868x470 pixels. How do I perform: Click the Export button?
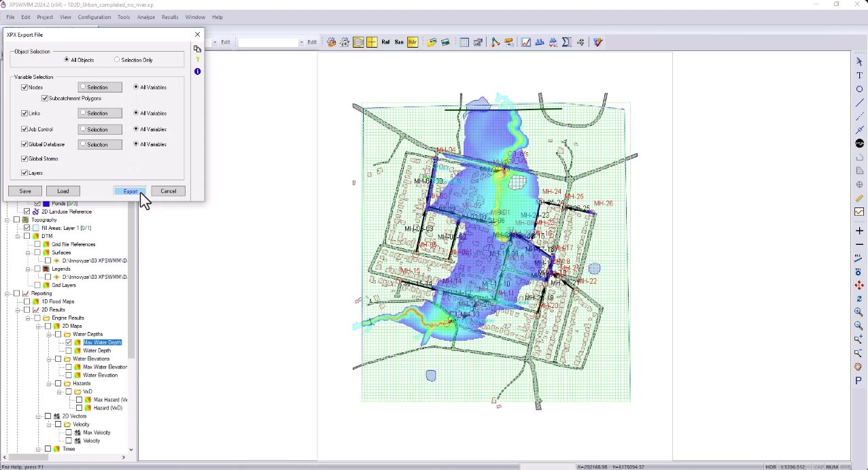coord(131,191)
